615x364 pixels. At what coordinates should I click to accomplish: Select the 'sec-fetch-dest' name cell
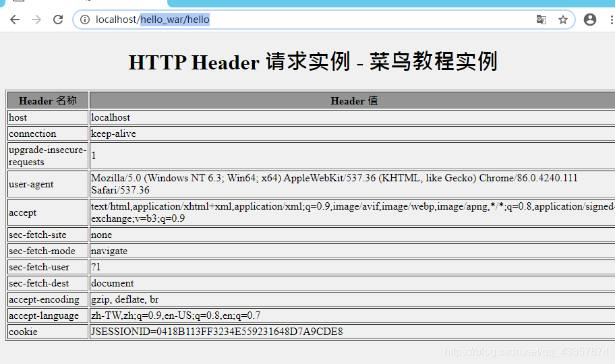tap(48, 283)
